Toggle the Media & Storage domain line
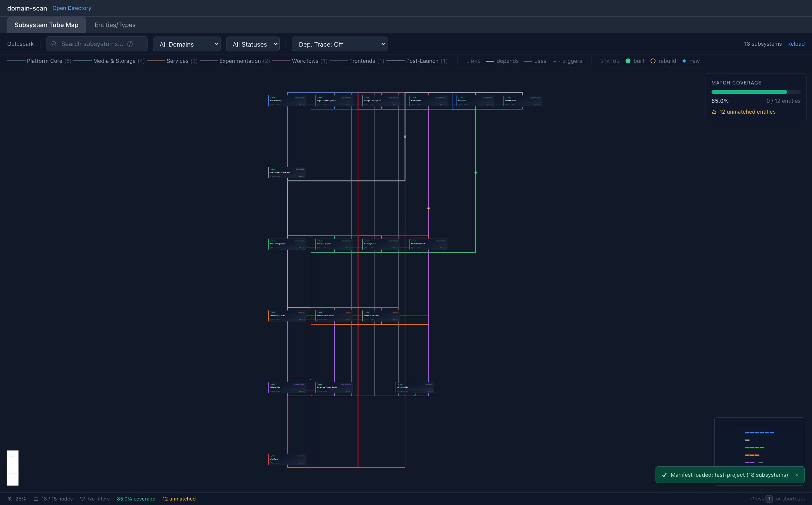The height and width of the screenshot is (505, 812). click(109, 61)
